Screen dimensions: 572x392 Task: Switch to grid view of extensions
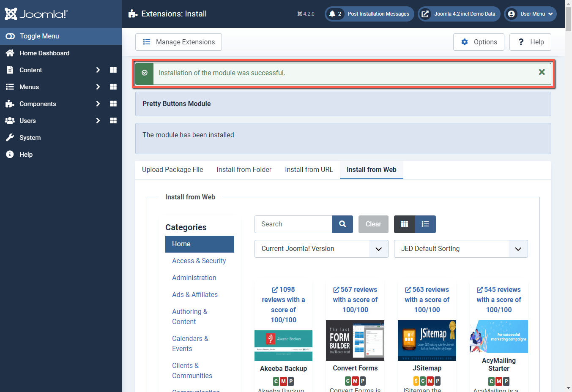404,224
